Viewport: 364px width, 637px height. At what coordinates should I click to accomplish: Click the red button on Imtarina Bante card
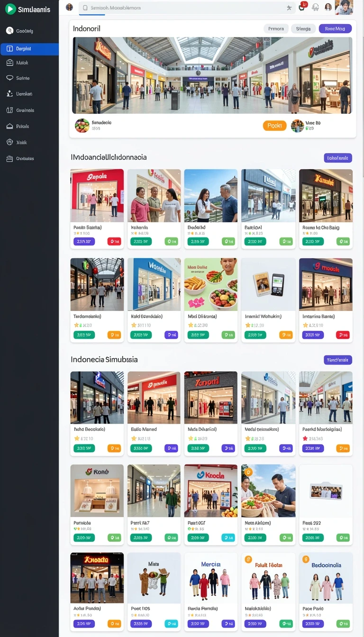click(343, 335)
